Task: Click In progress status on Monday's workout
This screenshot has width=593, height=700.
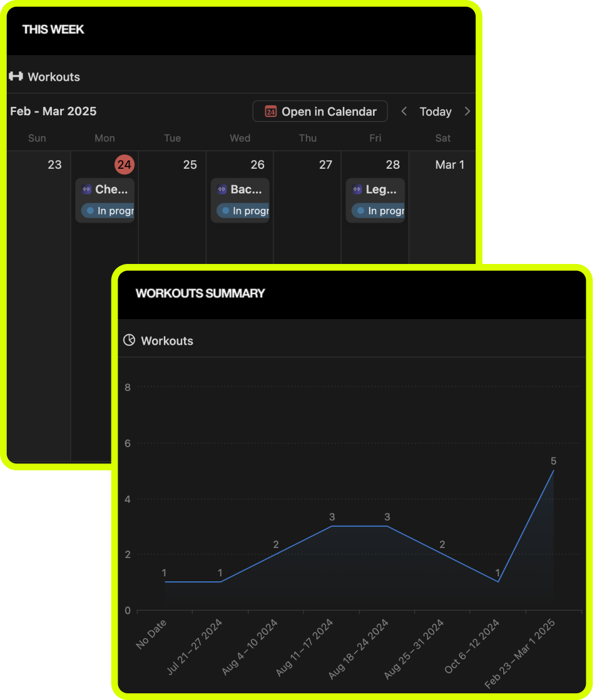Action: (x=108, y=211)
